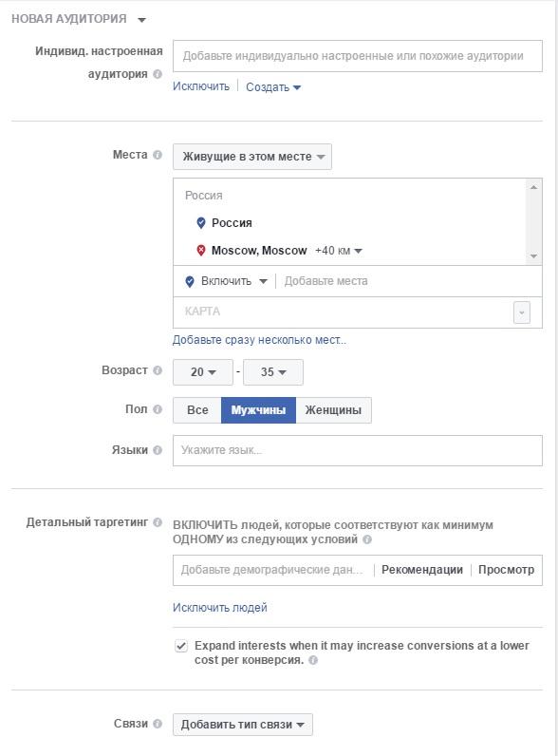Click info icon next to Связи label
The image size is (558, 756).
[158, 724]
